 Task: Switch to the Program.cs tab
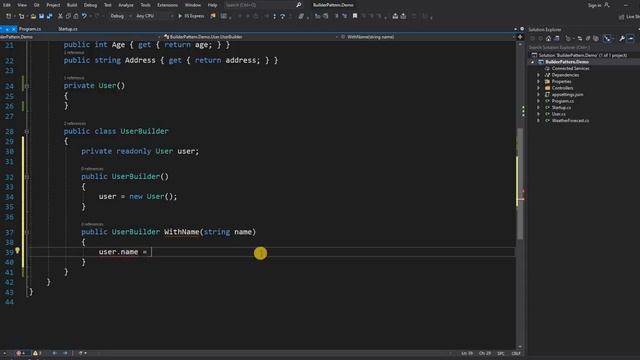click(30, 29)
